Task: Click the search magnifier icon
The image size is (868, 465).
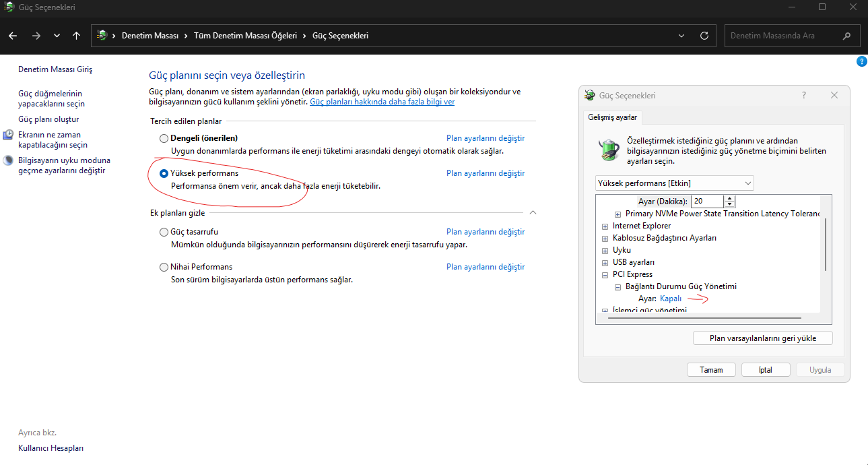Action: (846, 36)
